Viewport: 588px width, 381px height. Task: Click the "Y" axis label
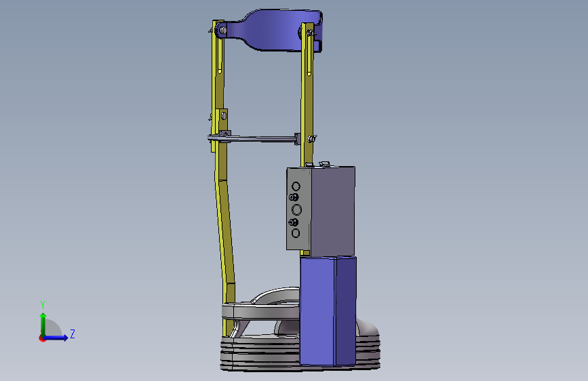click(43, 305)
